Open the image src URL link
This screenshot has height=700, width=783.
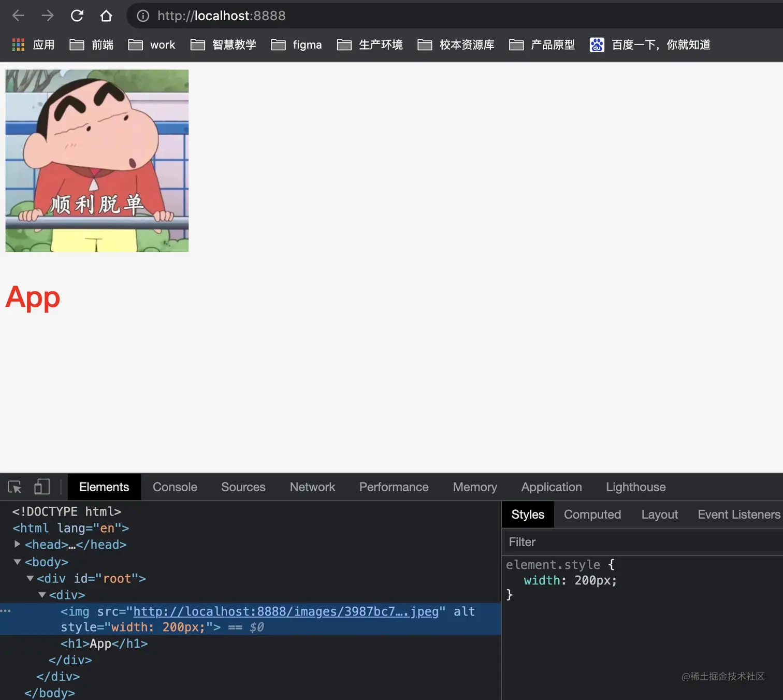tap(286, 611)
